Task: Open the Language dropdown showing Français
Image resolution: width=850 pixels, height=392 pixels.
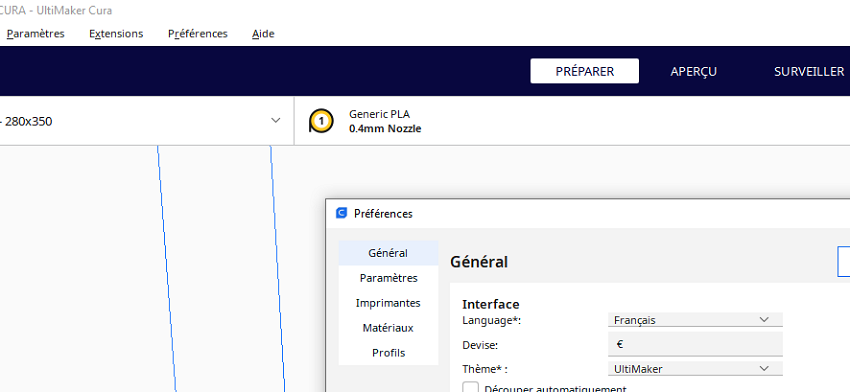Action: (695, 320)
